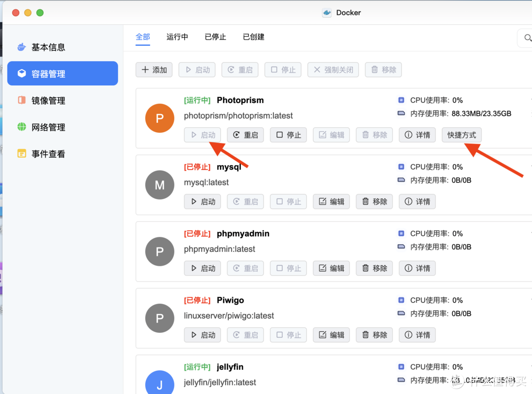The image size is (532, 394).
Task: Click the top toolbar 移除 button
Action: coord(383,70)
